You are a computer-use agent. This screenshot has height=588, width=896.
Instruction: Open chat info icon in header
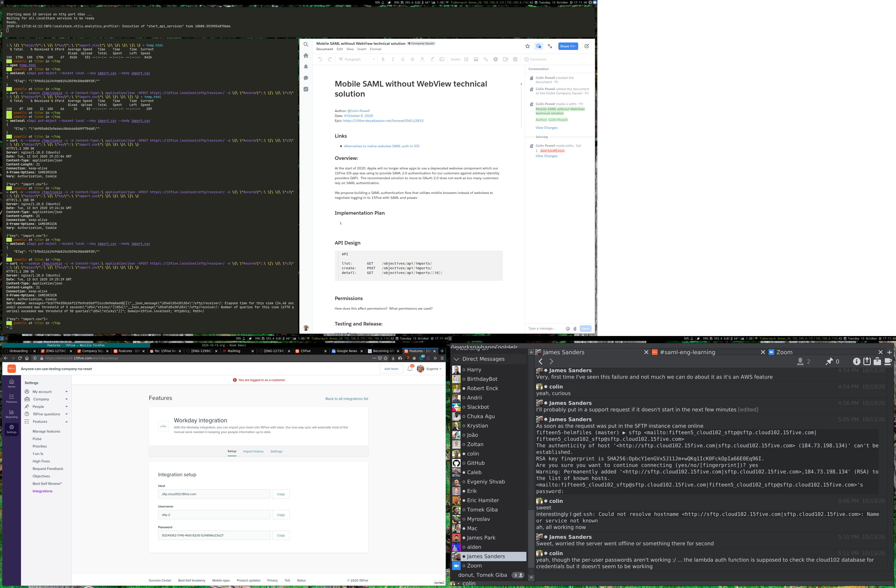856,361
